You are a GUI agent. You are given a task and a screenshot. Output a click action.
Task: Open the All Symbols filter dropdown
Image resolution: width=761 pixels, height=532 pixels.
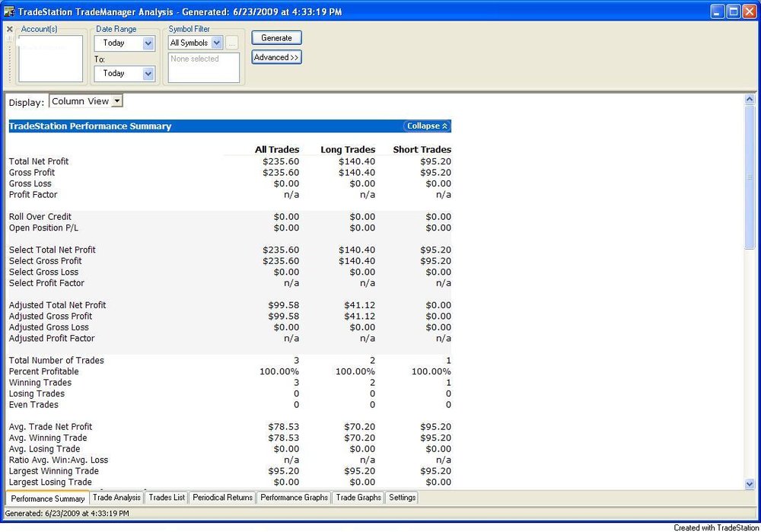(217, 43)
